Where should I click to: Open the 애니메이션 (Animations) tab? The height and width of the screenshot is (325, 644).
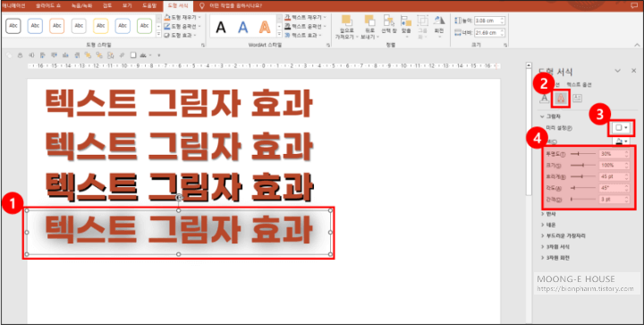tap(13, 5)
